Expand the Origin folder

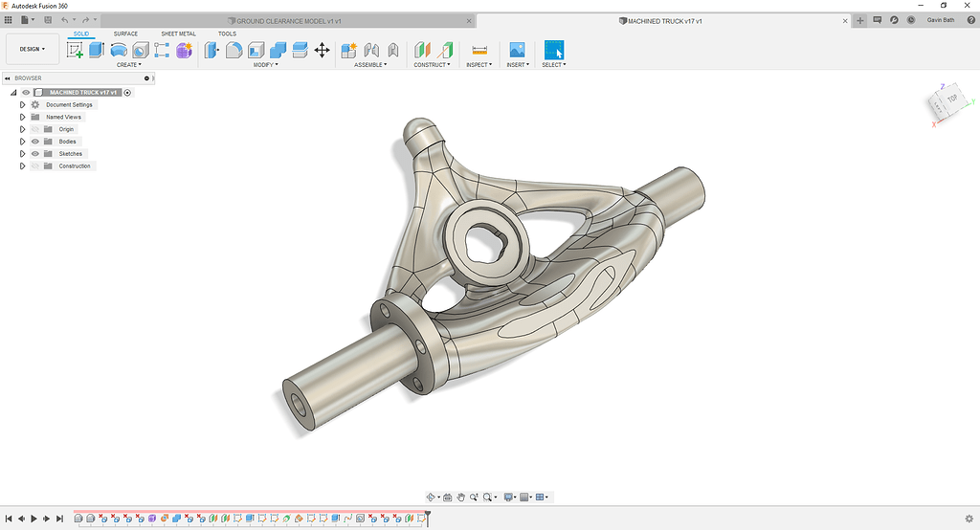point(23,129)
